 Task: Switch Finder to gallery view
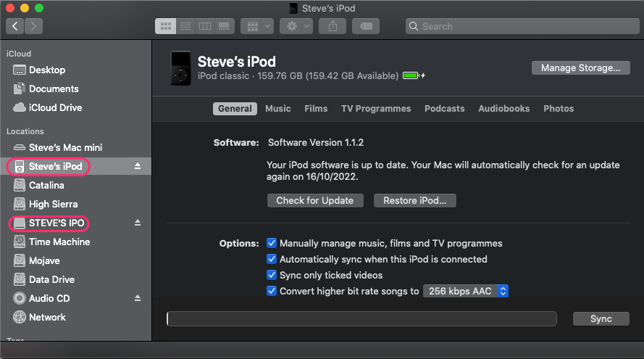coord(225,26)
